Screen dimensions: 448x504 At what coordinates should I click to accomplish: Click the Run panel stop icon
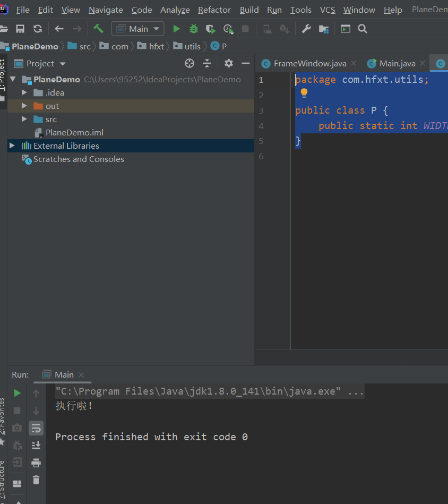(x=17, y=411)
